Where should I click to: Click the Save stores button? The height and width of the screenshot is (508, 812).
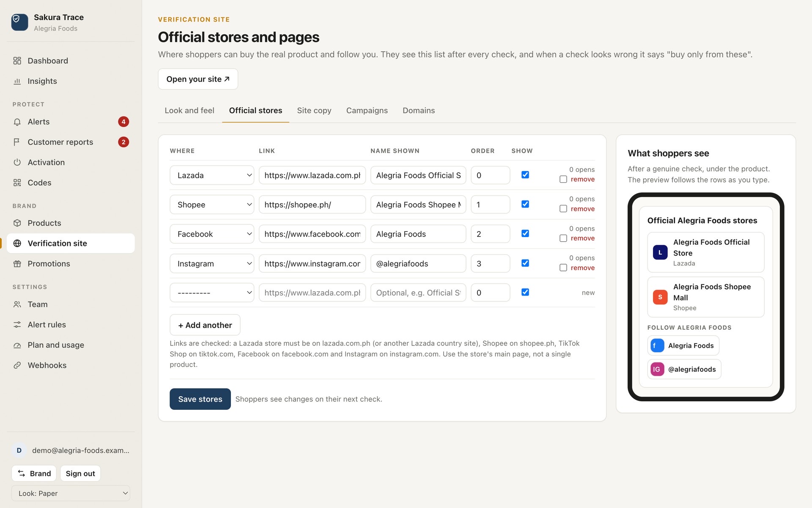[x=200, y=399]
